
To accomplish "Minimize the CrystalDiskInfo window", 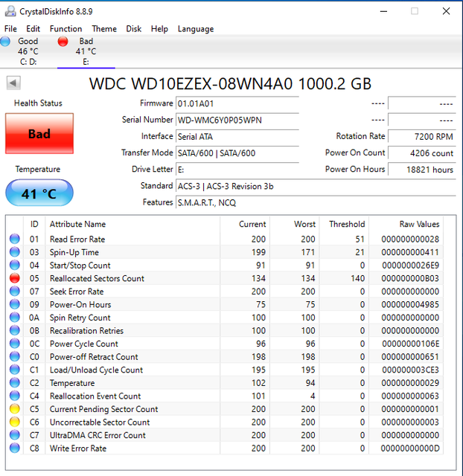I will 383,12.
